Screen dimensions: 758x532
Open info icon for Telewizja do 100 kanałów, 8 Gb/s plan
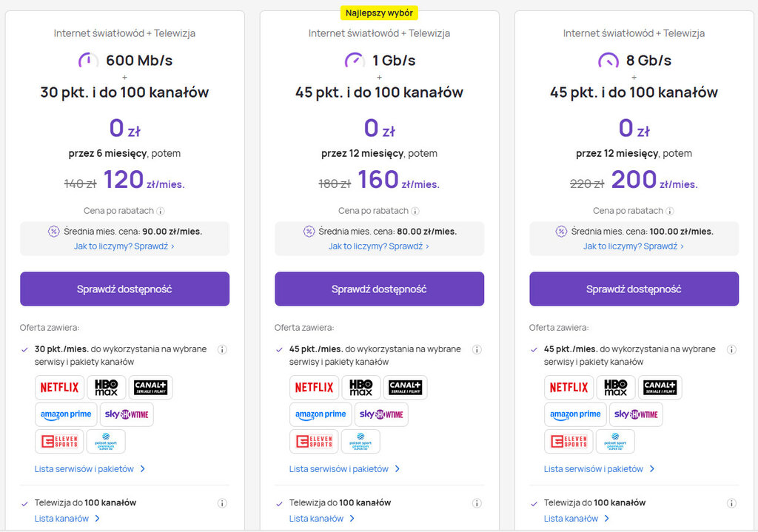pyautogui.click(x=731, y=503)
